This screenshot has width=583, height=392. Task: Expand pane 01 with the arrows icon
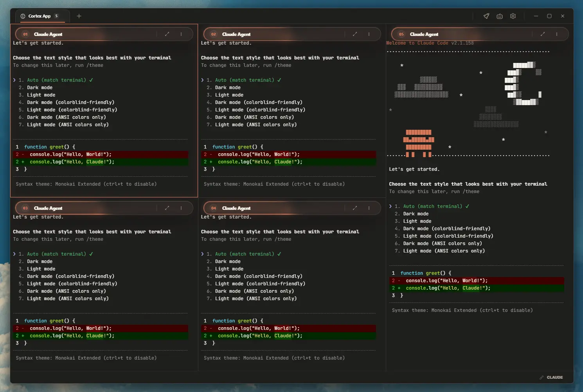(x=167, y=34)
